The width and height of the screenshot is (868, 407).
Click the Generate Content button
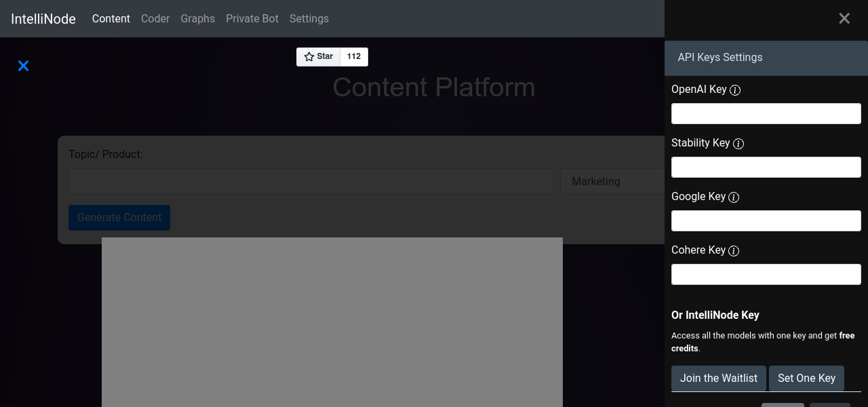click(119, 218)
